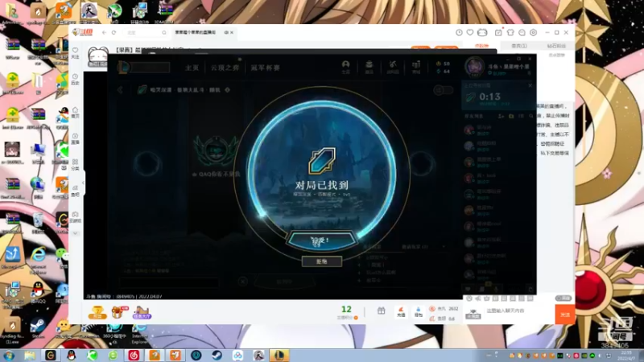
Task: Click the summoner avatar portrait
Action: [474, 67]
